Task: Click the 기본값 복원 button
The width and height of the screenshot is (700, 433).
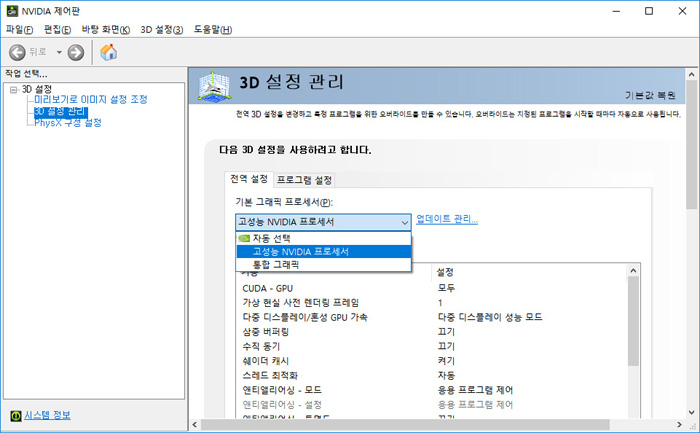Action: click(650, 95)
